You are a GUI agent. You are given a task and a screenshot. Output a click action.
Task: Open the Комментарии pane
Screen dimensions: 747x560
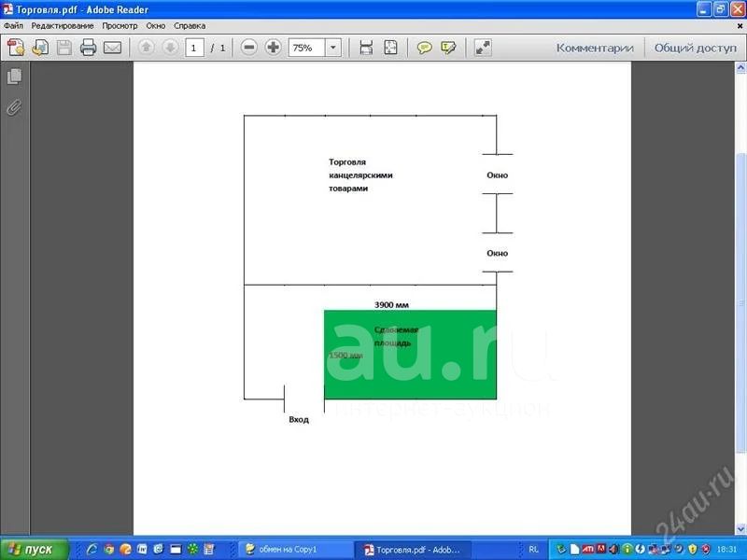(595, 48)
